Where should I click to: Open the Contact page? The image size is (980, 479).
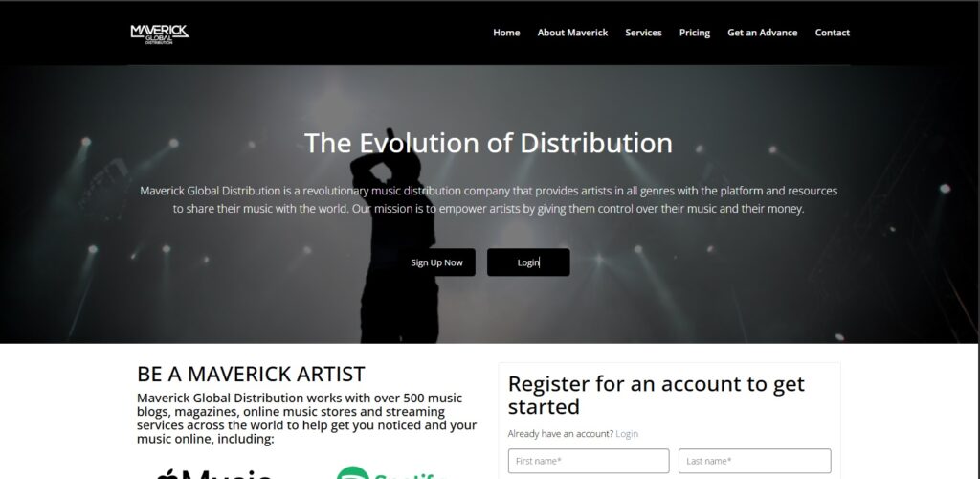click(x=832, y=33)
